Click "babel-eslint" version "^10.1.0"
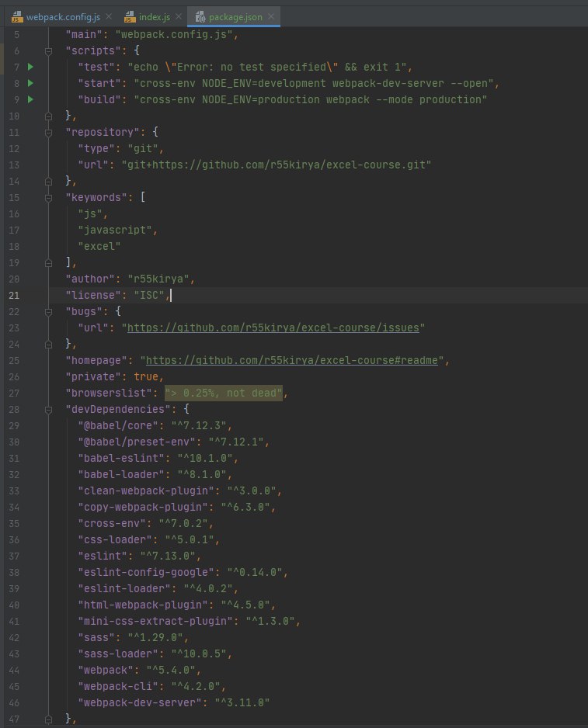Screen dimensions: 588x728 click(205, 458)
